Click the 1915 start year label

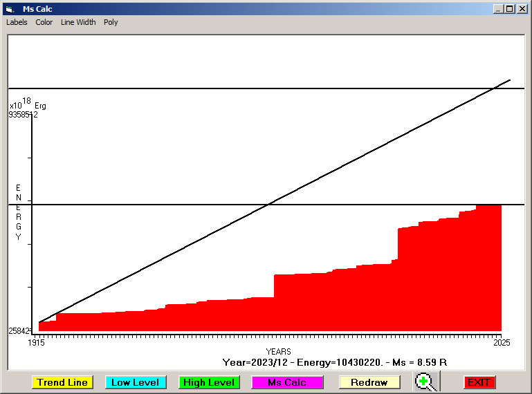coord(36,343)
